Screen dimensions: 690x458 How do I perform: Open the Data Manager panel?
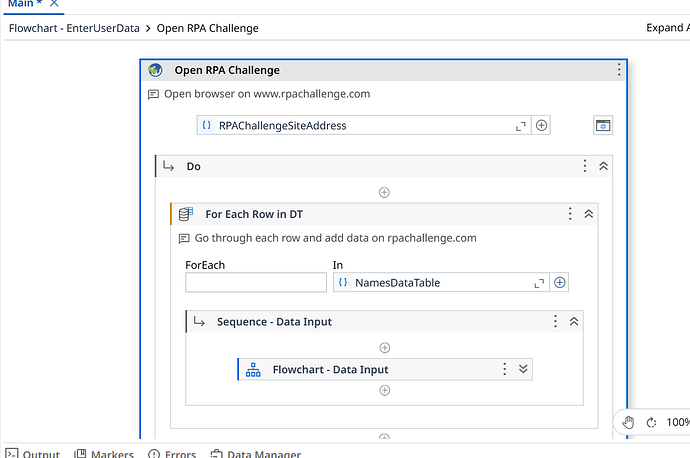tap(256, 454)
